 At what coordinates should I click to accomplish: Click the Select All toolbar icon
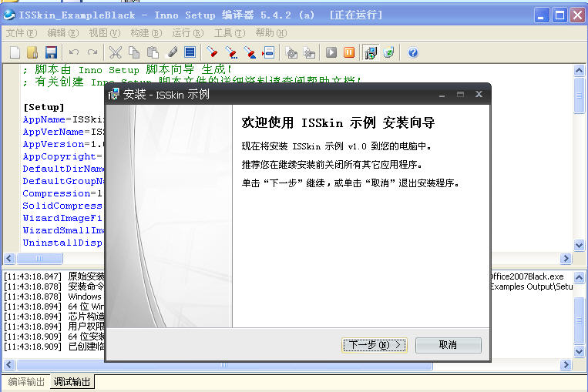coord(190,52)
